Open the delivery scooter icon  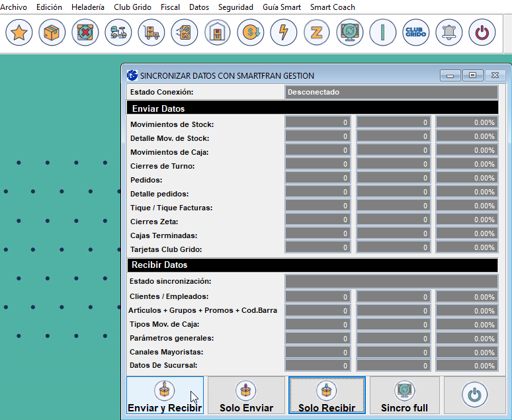pyautogui.click(x=118, y=32)
